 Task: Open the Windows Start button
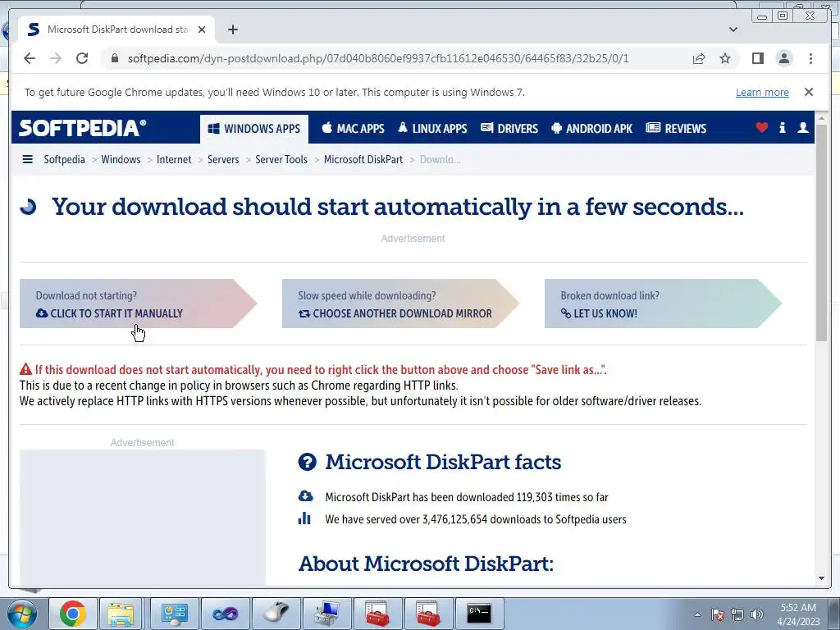tap(21, 614)
